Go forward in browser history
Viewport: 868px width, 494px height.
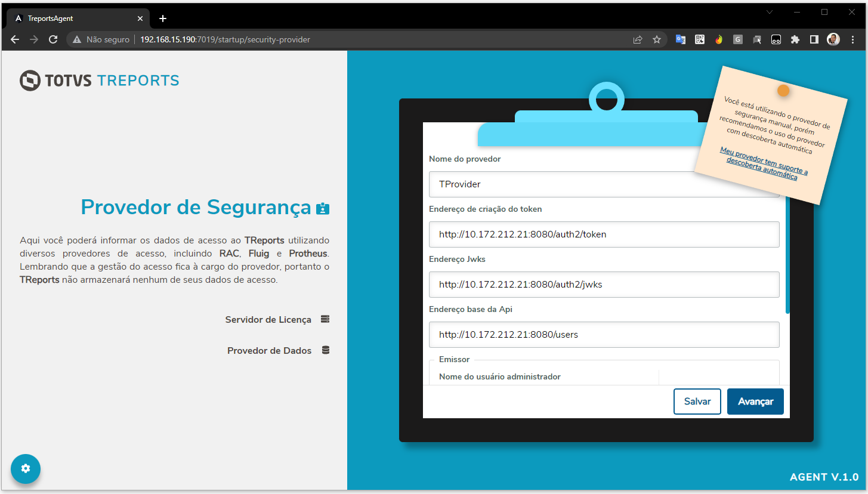pos(34,40)
